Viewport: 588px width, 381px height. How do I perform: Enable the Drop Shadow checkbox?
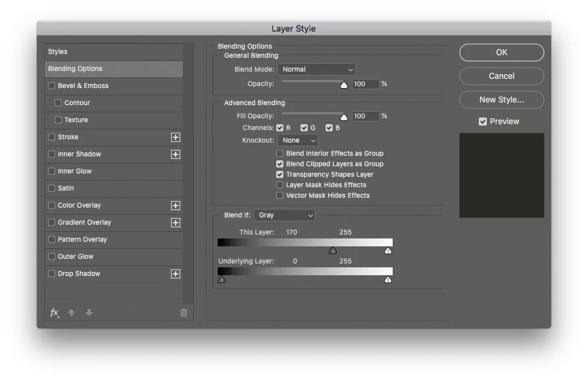click(52, 273)
